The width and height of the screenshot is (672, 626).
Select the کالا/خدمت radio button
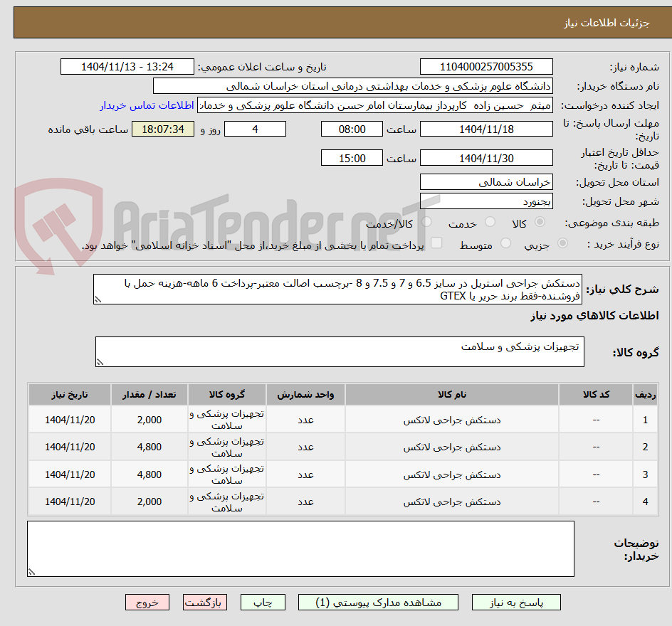tap(426, 222)
